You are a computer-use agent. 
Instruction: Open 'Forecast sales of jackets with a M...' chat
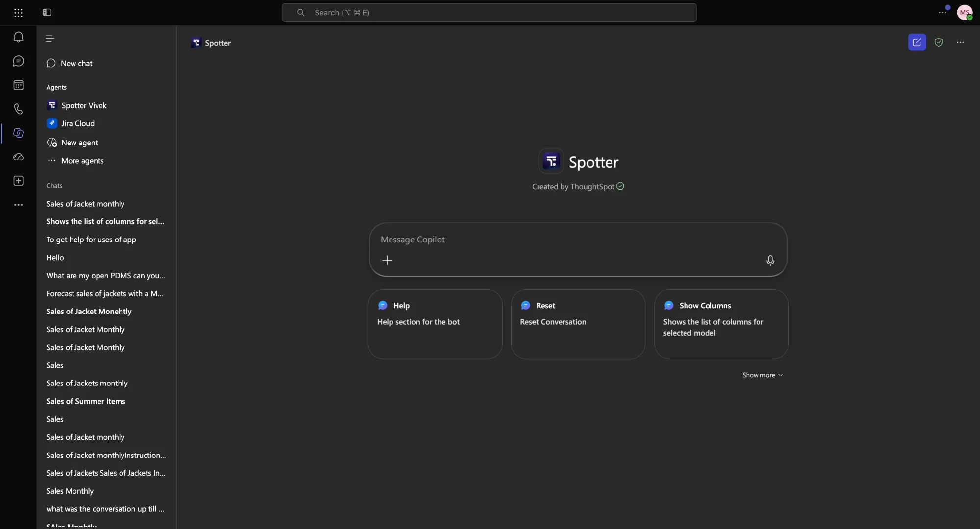click(104, 294)
